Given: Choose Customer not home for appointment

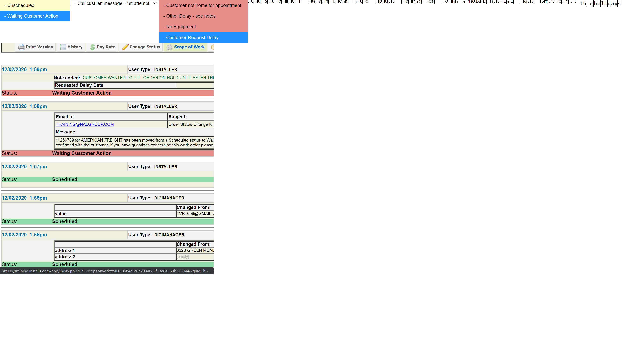Looking at the screenshot, I should (204, 5).
